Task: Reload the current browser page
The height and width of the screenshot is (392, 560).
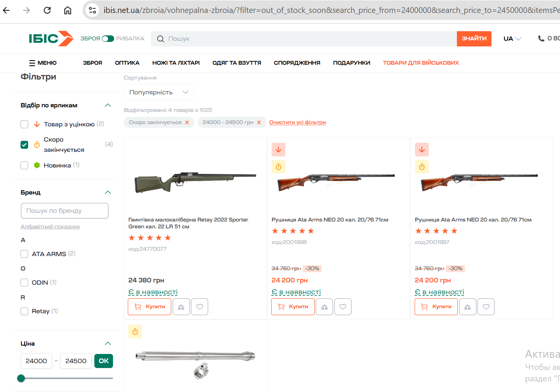Action: point(47,10)
